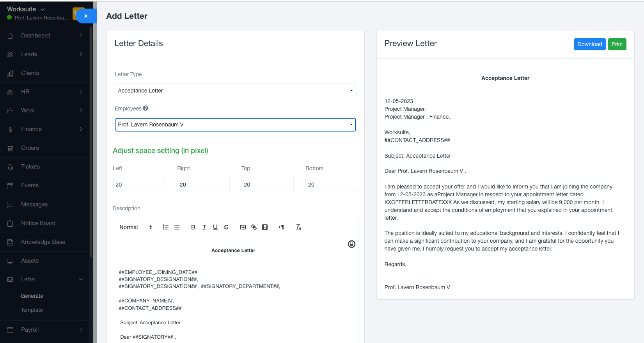Insert a video into the description
Screen dimensions: 644x343
point(265,227)
